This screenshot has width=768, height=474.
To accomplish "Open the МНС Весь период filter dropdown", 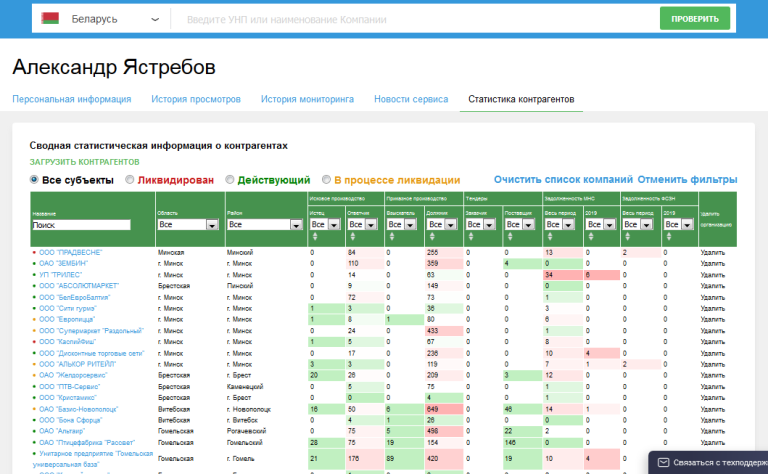I will [560, 224].
